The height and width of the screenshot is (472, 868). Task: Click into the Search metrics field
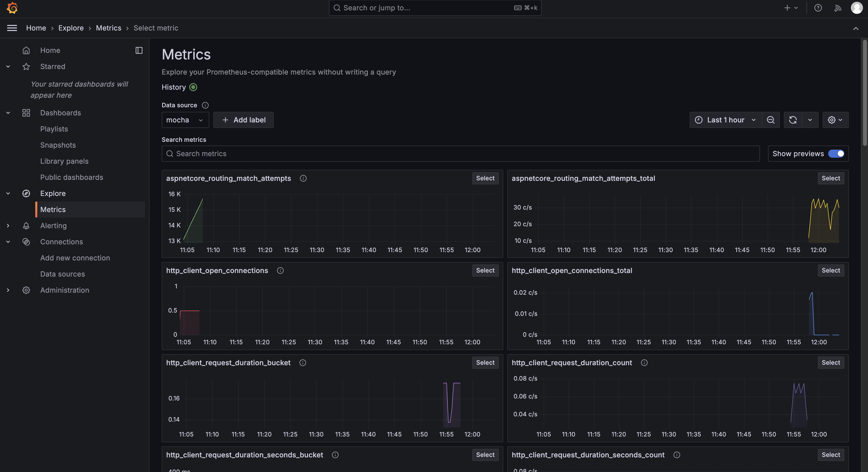[x=460, y=154]
